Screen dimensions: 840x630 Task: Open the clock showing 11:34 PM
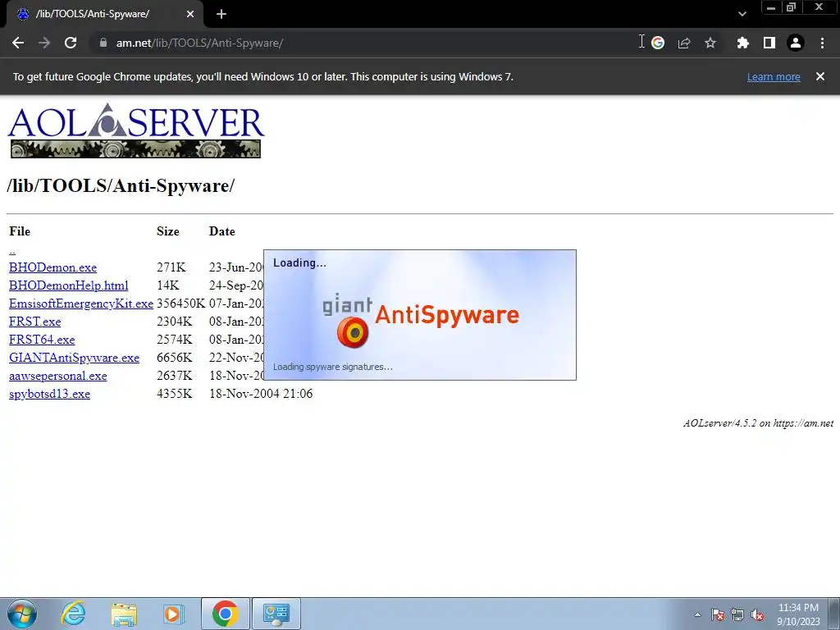pos(798,614)
